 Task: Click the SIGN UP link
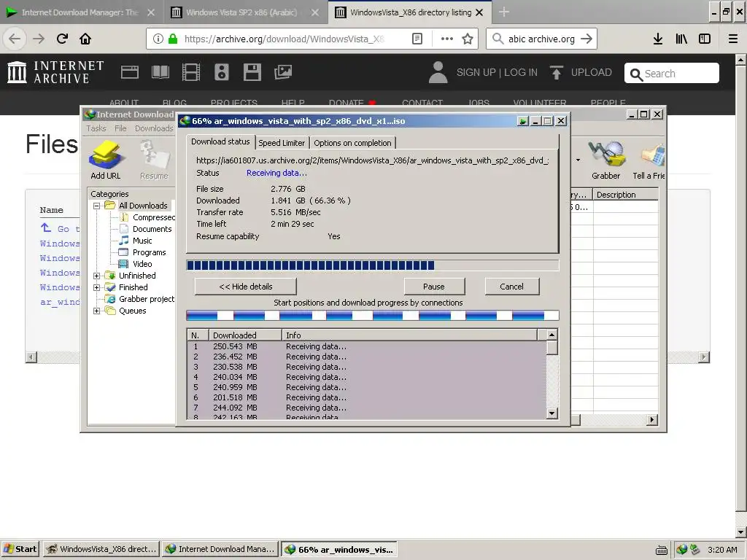(476, 72)
